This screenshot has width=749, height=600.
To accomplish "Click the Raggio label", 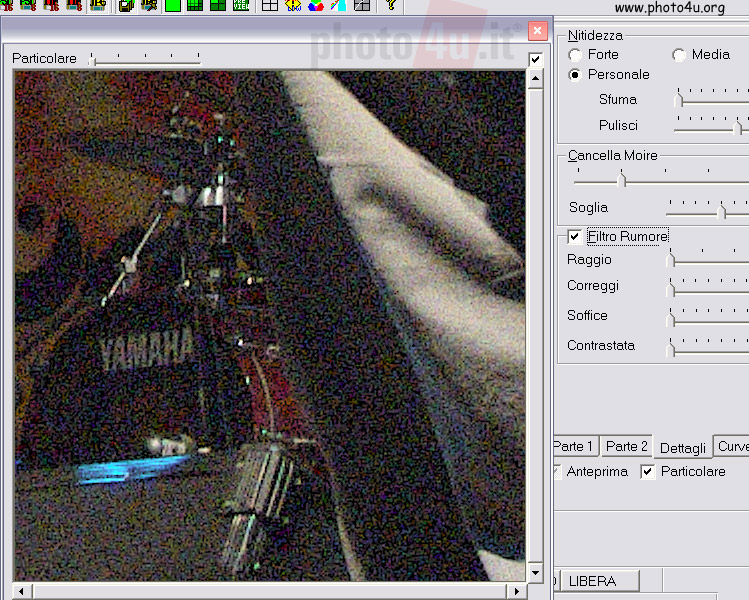I will coord(589,259).
